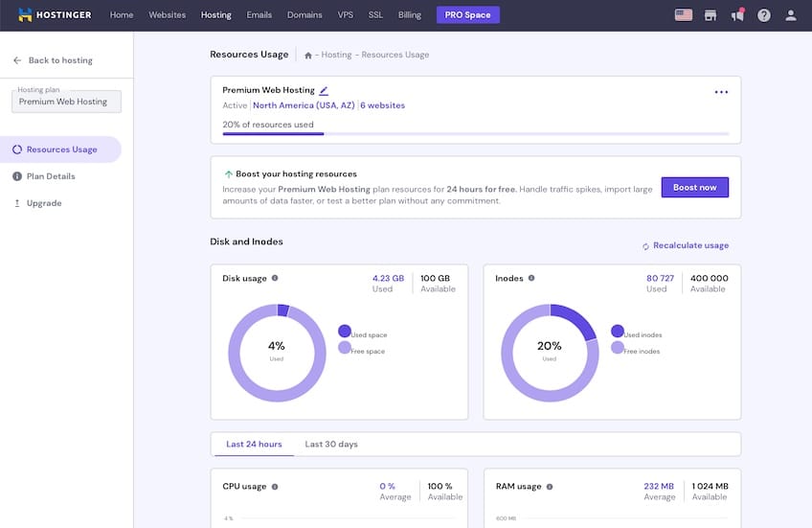The height and width of the screenshot is (528, 812).
Task: Click the Hostinger logo
Action: (55, 15)
